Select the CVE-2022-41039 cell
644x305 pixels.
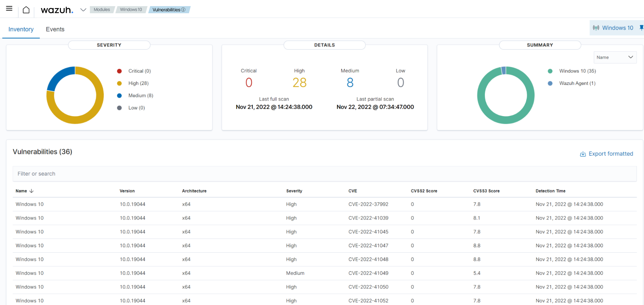coord(368,218)
